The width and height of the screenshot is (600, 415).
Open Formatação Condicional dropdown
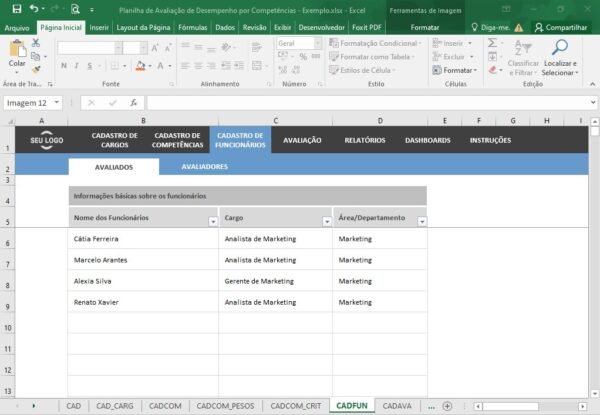[x=375, y=43]
